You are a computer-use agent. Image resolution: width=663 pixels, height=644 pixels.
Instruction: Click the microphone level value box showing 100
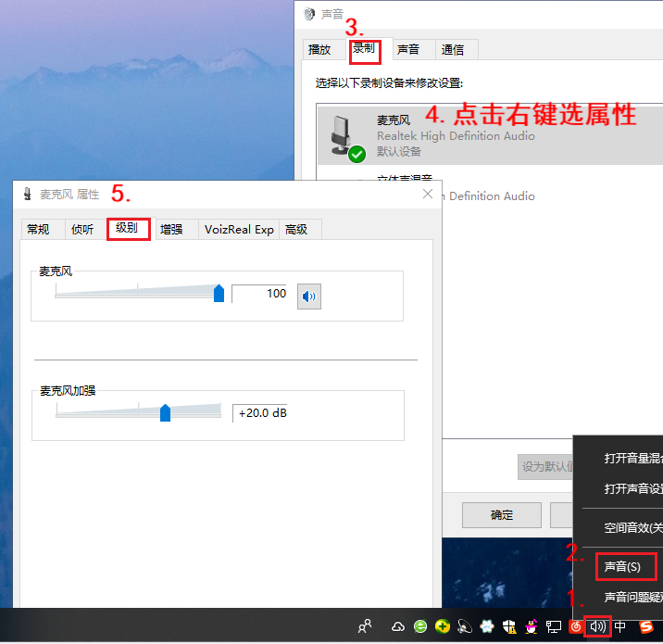coord(259,294)
